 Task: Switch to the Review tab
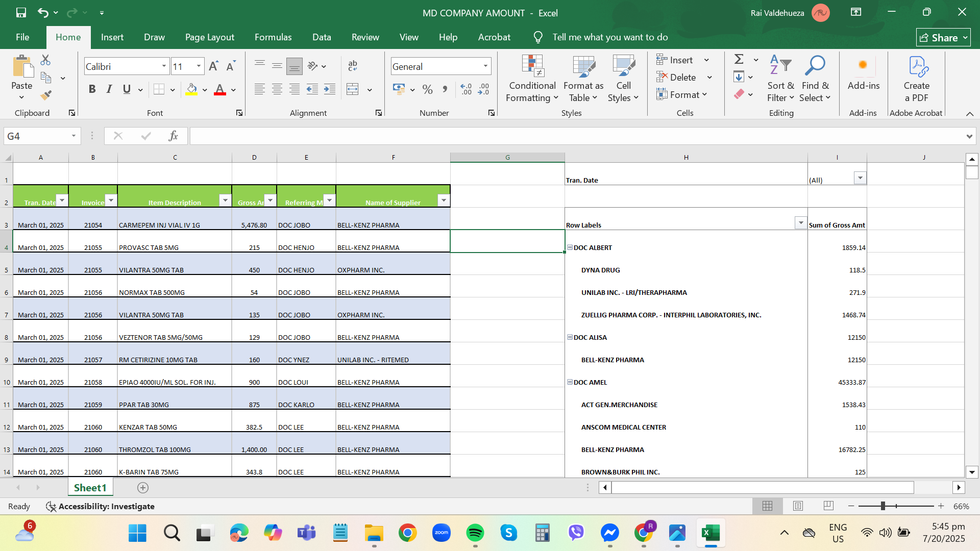pos(365,37)
